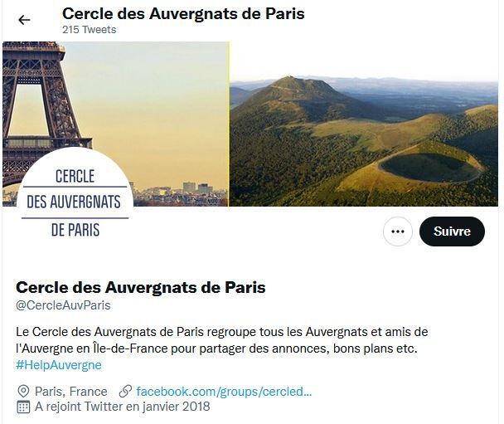Click the volcano crater in the banner
The width and height of the screenshot is (504, 424).
(431, 168)
